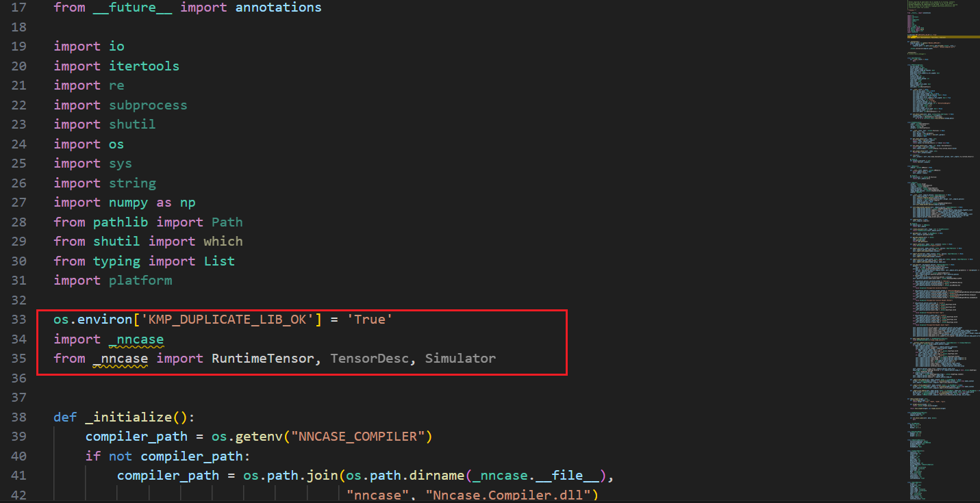The image size is (980, 503).
Task: Click line number 33 in the gutter
Action: tap(18, 320)
